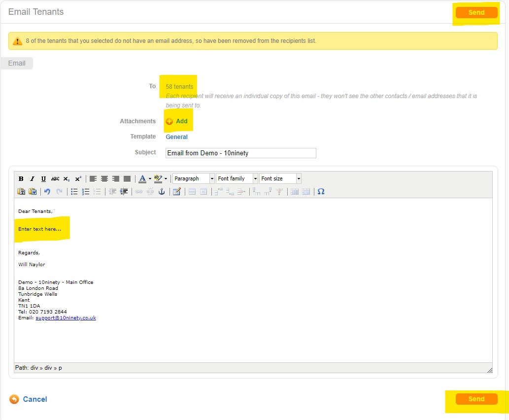Click the Subject input field
This screenshot has height=420, width=509.
point(240,153)
